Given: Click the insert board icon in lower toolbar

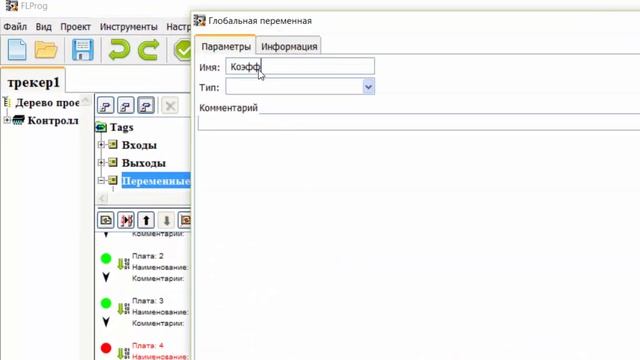Looking at the screenshot, I should coord(106,220).
